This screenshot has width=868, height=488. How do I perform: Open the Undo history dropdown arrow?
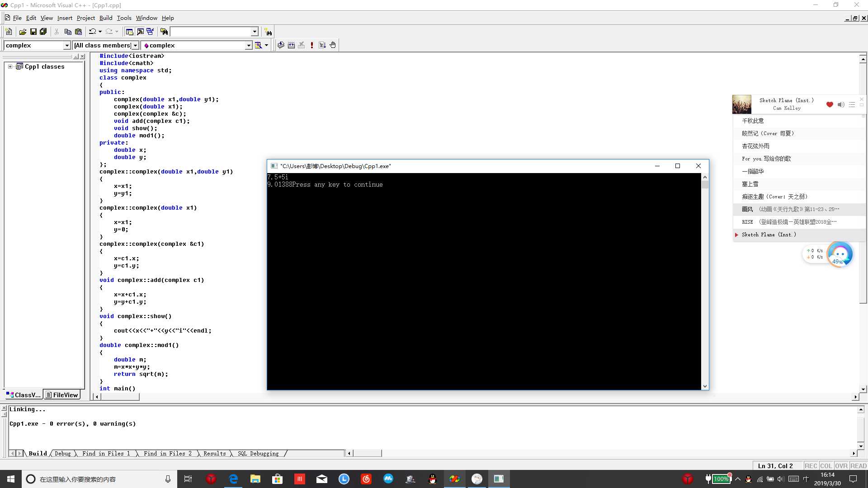(x=100, y=32)
